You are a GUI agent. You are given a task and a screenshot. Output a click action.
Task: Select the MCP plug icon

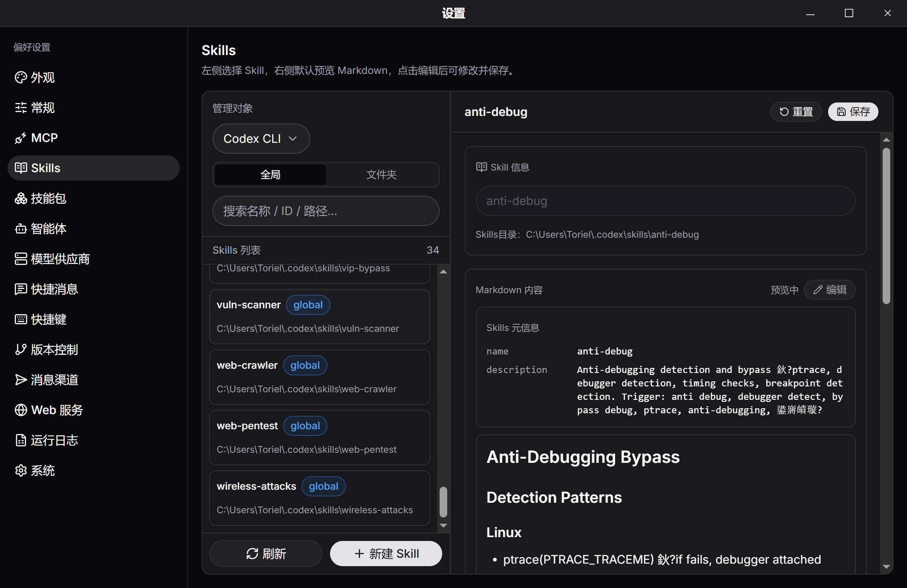coord(21,138)
